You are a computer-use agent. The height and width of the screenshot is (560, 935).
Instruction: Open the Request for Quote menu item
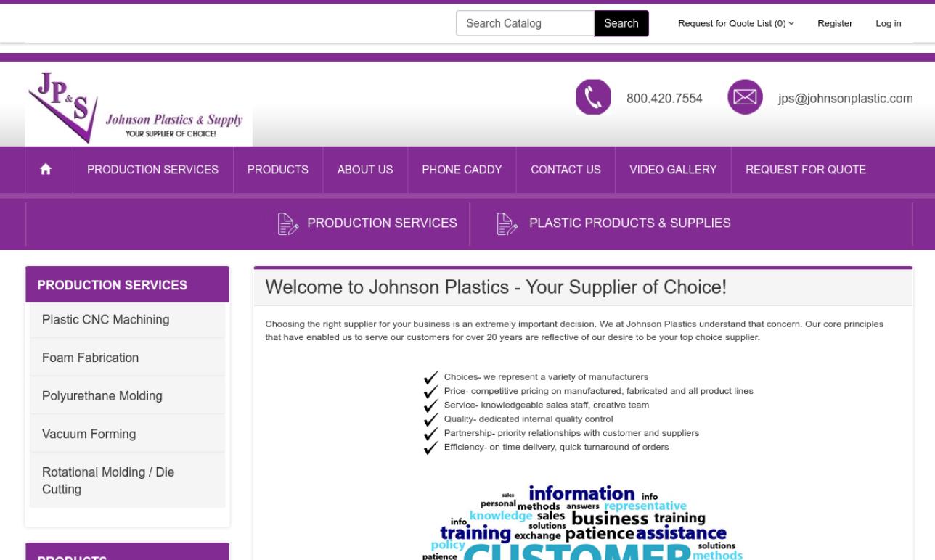tap(806, 170)
